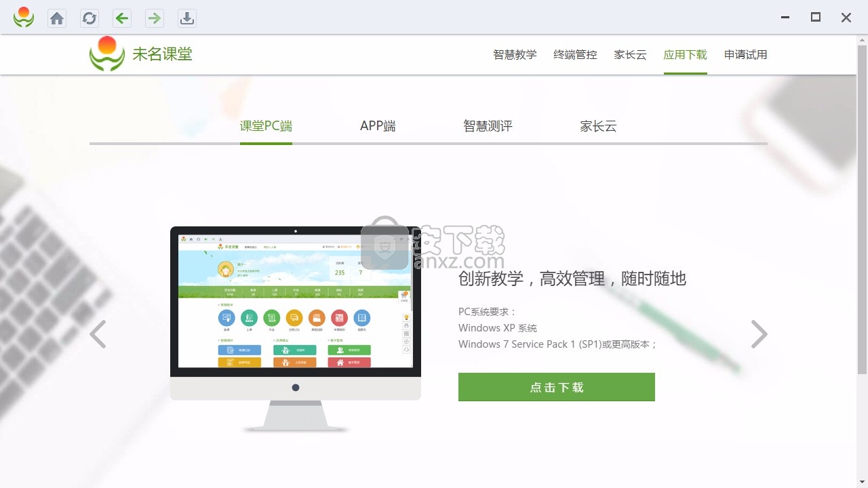Open 家长云 in top navigation
The height and width of the screenshot is (488, 868).
630,55
